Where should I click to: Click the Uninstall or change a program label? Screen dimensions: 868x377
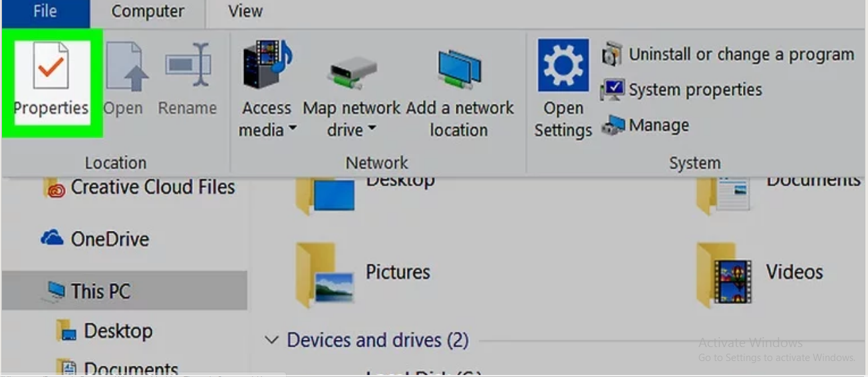pos(742,55)
